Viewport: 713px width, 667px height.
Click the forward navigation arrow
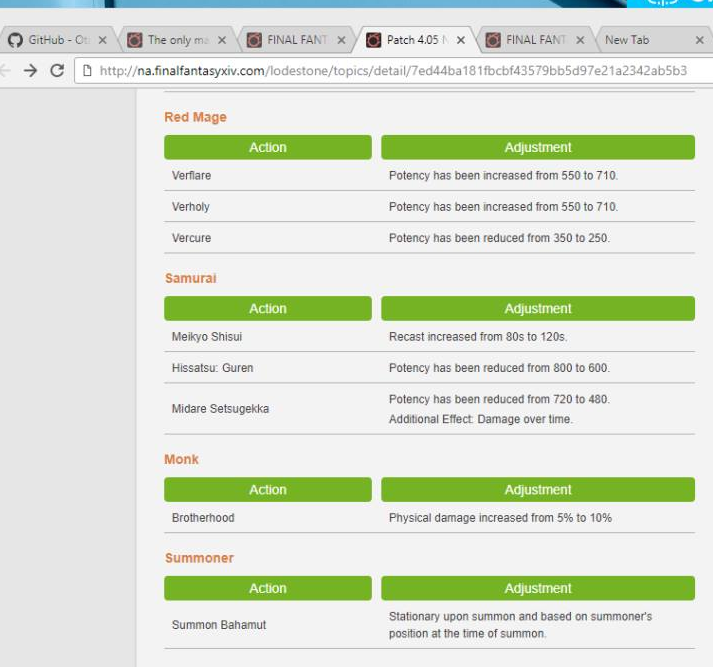click(x=30, y=70)
